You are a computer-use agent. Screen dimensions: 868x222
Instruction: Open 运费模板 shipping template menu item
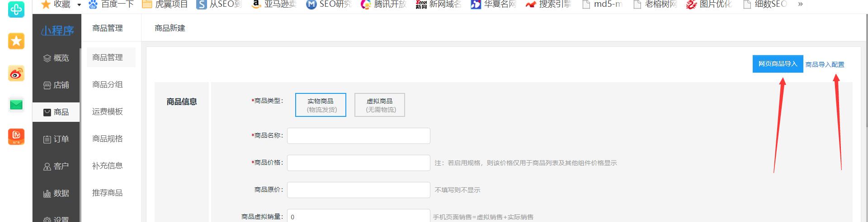108,112
